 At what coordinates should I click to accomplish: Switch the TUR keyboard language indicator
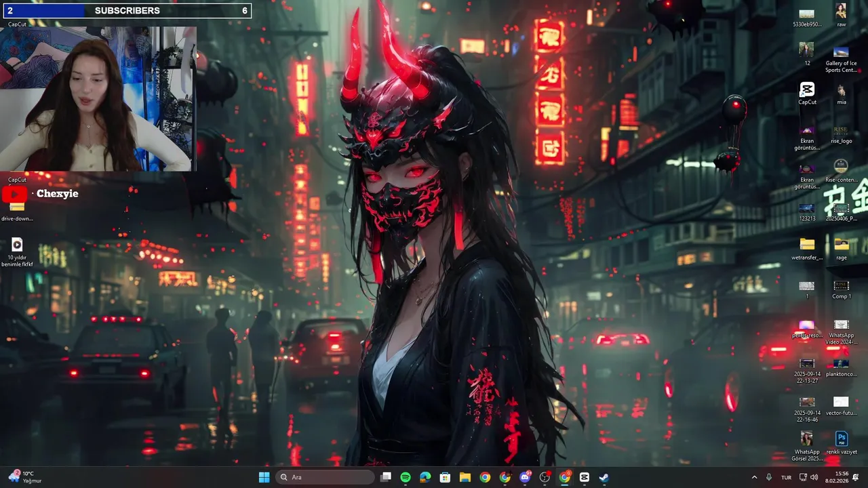[787, 477]
